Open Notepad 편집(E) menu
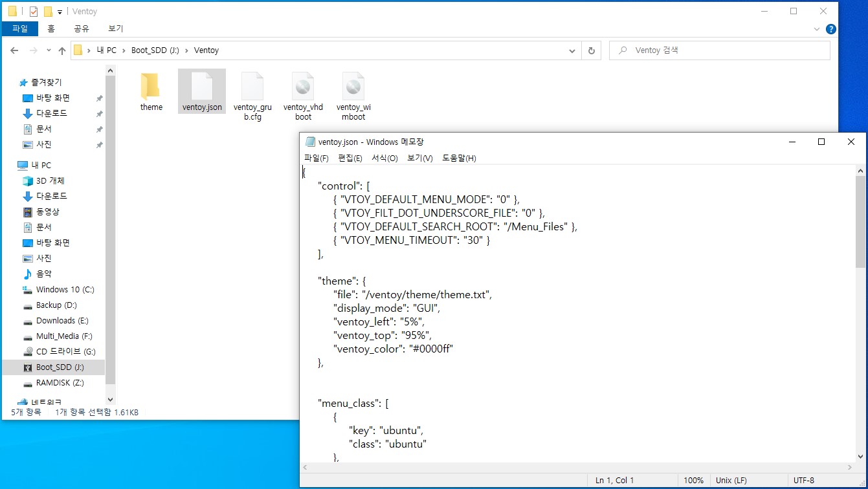The image size is (868, 489). coord(350,158)
